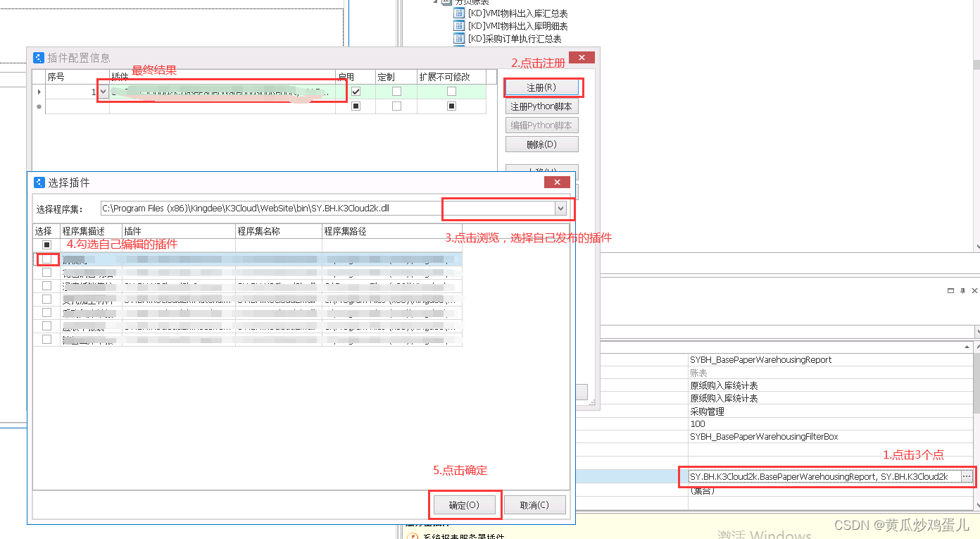The height and width of the screenshot is (539, 980).
Task: Cancel with 取消(C) button
Action: pyautogui.click(x=534, y=505)
